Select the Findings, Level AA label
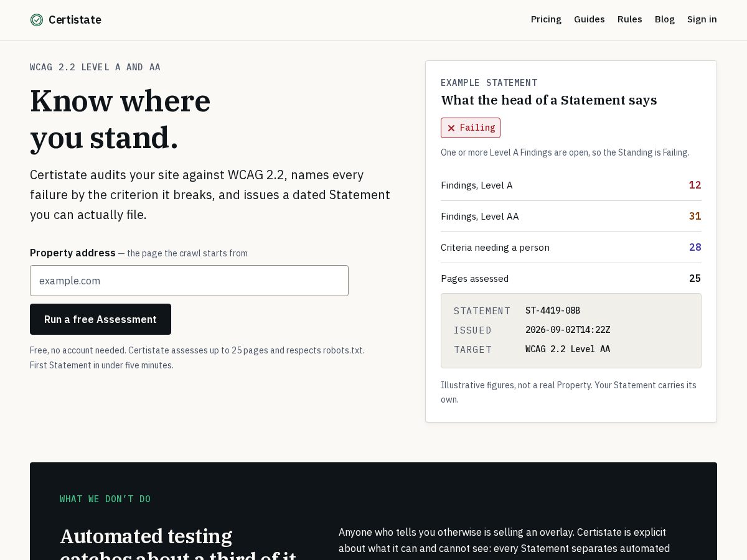The image size is (747, 560). coord(480,217)
